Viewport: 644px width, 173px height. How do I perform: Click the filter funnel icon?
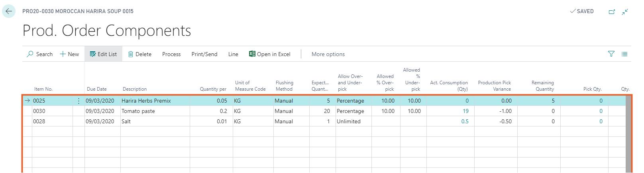[611, 54]
